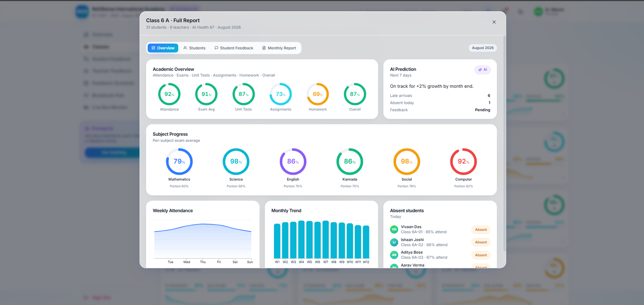This screenshot has height=305, width=644.
Task: Select the Attendance 92% progress ring
Action: [169, 94]
